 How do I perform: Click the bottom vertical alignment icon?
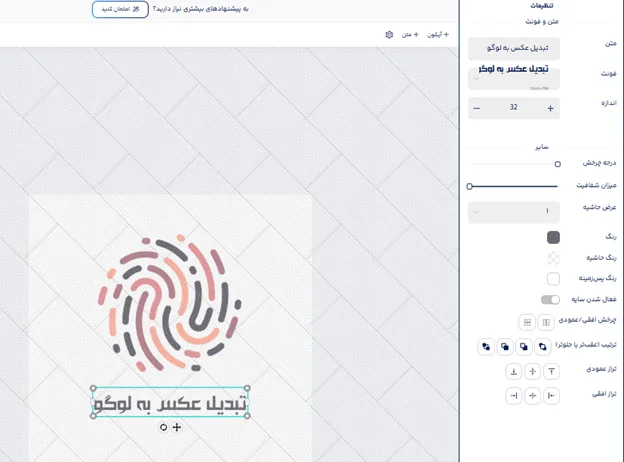pos(514,371)
